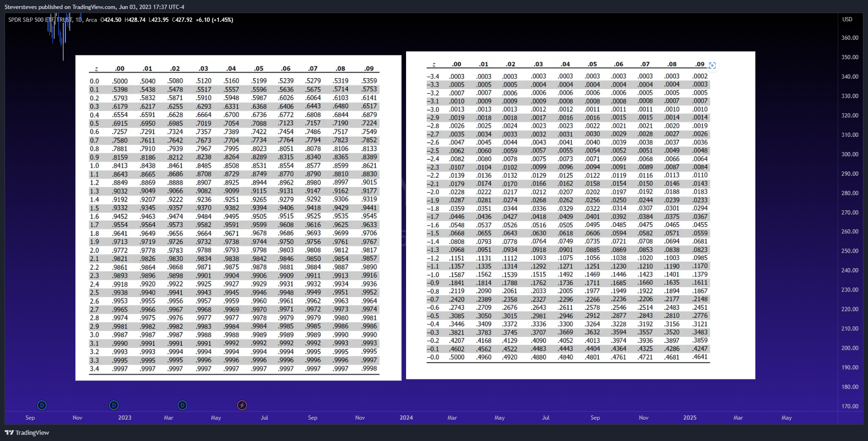Screen dimensions: 868x441
Task: Click the lightning earnings marker near May 2023
Action: click(242, 405)
